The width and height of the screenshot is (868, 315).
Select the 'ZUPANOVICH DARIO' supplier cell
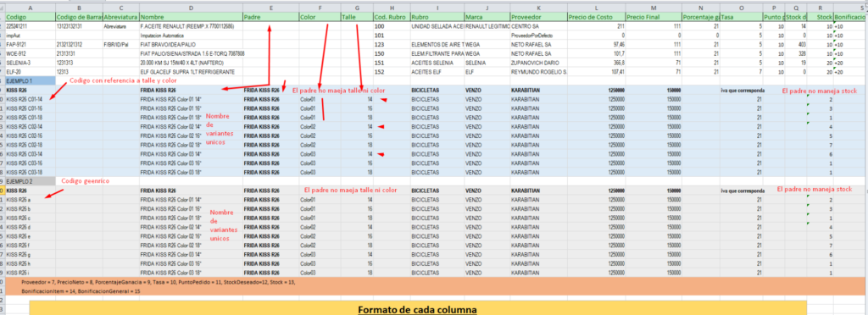pyautogui.click(x=538, y=63)
